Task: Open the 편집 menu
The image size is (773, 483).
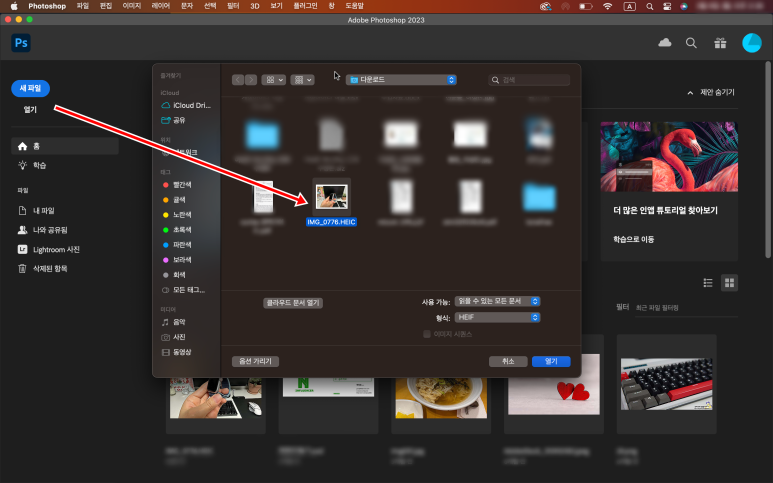Action: coord(106,6)
